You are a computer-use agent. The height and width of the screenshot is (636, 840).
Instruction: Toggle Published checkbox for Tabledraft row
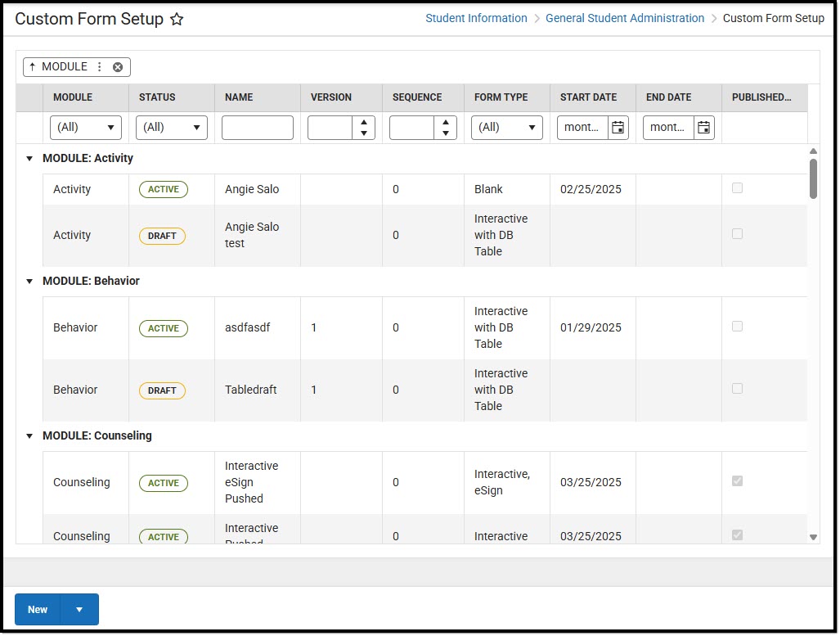coord(737,389)
